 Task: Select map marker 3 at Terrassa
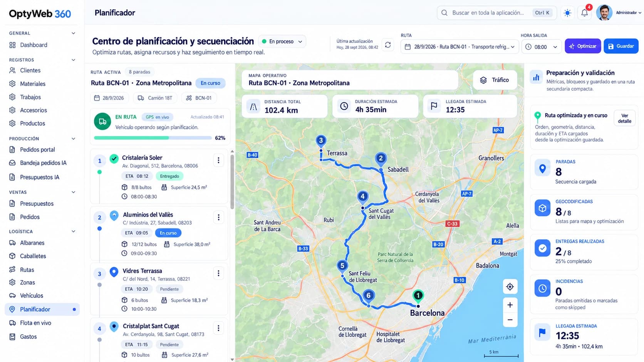coord(321,141)
